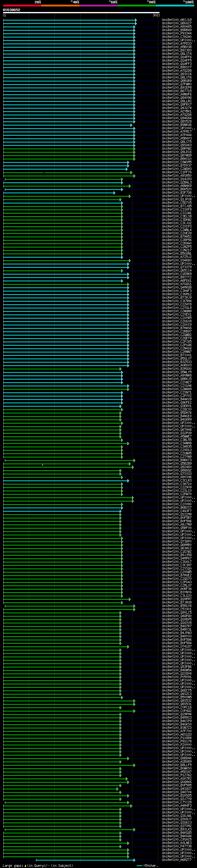Select the UniRef100_Q6YW09 label
This screenshot has width=197, height=868.
(x=177, y=155)
